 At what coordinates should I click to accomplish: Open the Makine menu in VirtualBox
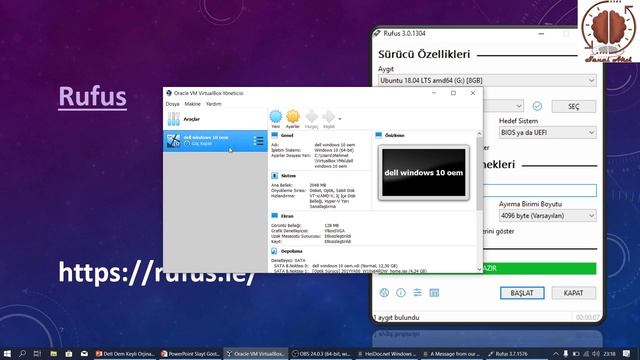[192, 104]
